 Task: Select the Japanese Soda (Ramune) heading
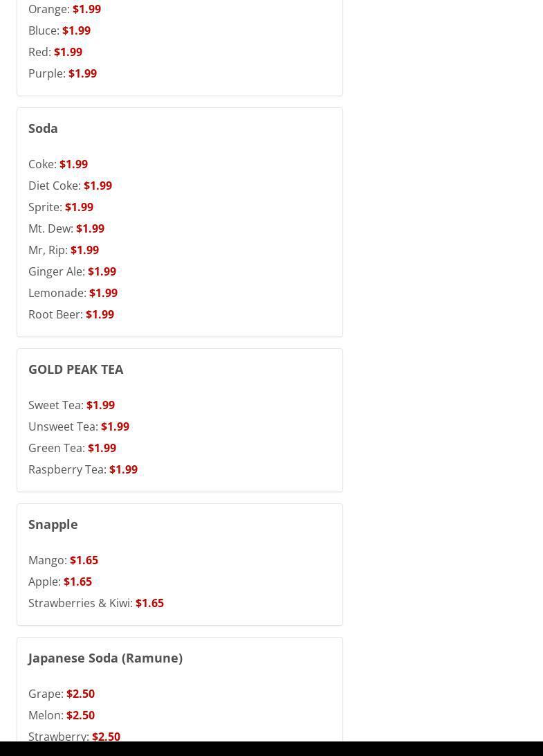click(105, 658)
